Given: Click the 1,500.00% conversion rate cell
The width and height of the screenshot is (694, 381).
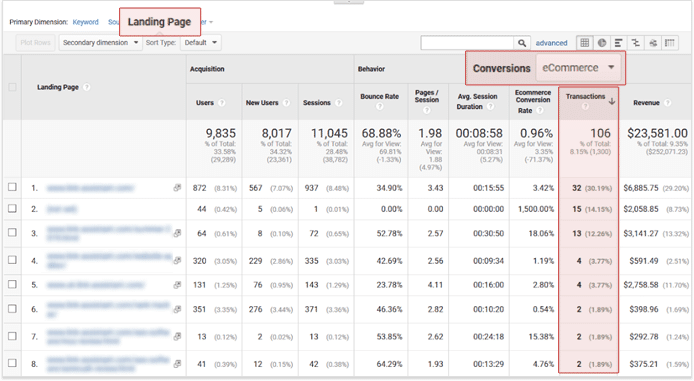Looking at the screenshot, I should tap(536, 209).
